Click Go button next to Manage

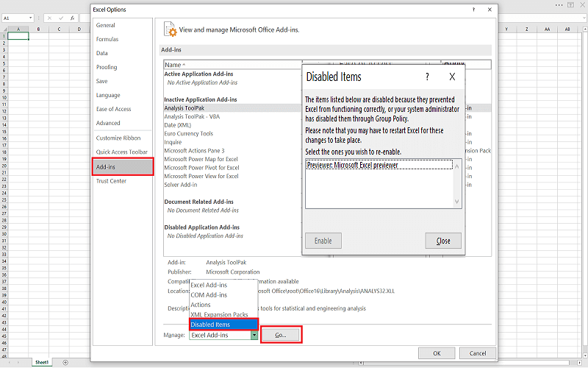(x=281, y=335)
